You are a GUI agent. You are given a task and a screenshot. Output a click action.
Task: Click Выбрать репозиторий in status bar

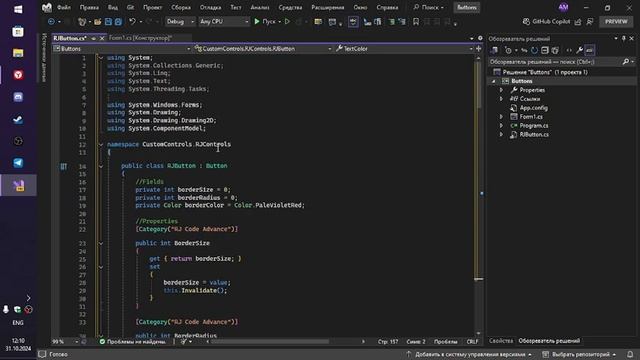[579, 354]
